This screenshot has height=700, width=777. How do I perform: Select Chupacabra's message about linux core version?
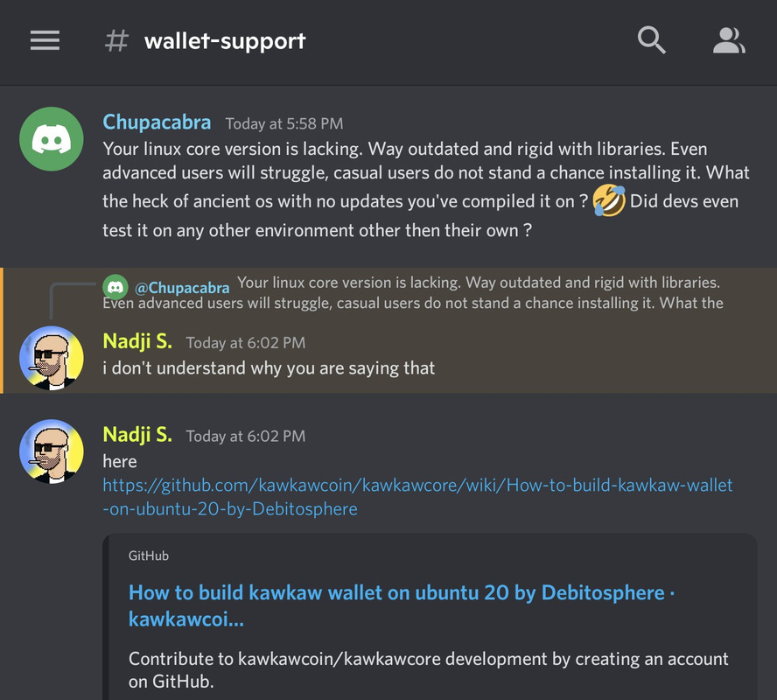(x=426, y=189)
